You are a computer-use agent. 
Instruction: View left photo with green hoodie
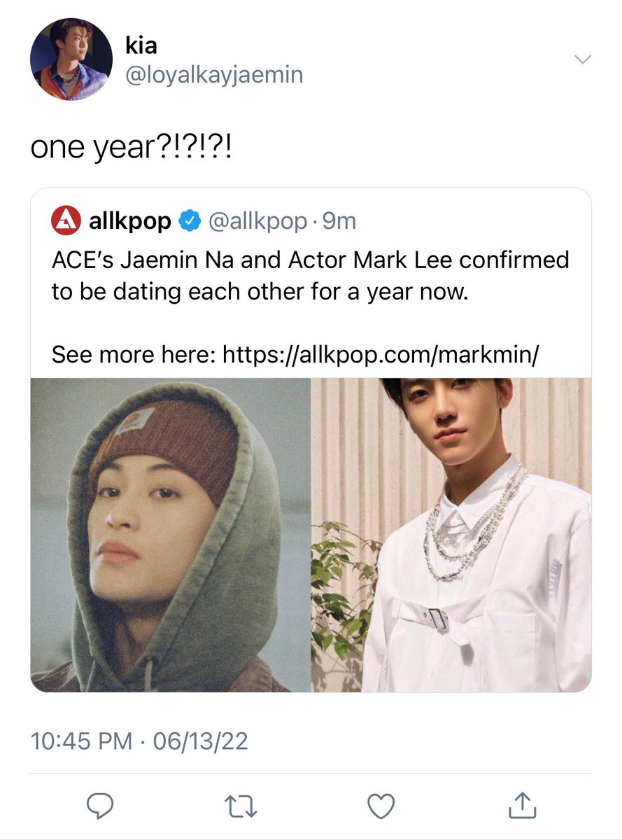[171, 535]
